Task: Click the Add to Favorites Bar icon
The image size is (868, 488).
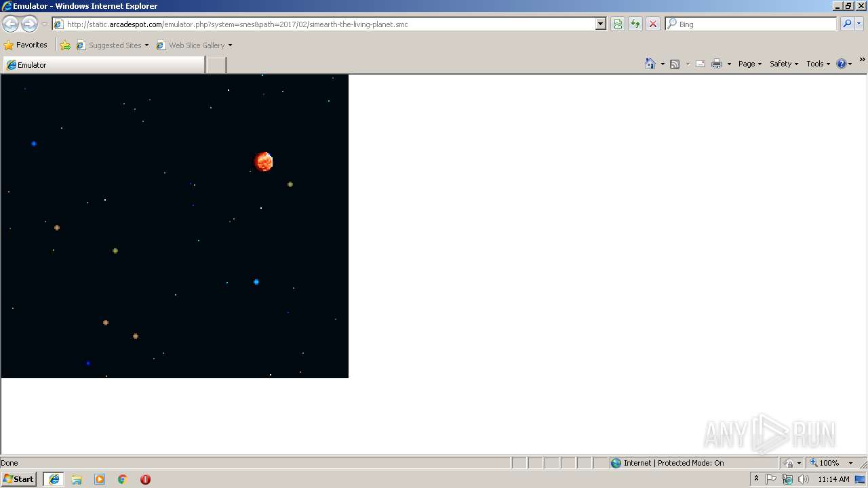Action: pos(65,45)
